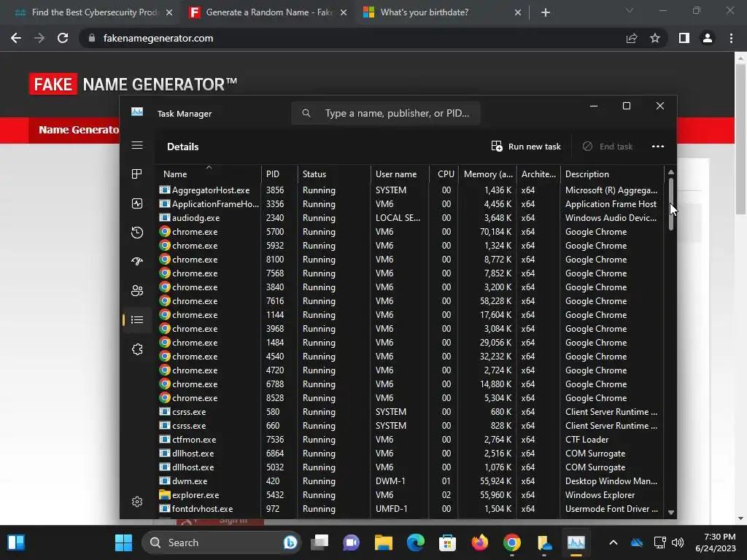Sort by the Memory column header
Image resolution: width=747 pixels, height=560 pixels.
pyautogui.click(x=487, y=174)
